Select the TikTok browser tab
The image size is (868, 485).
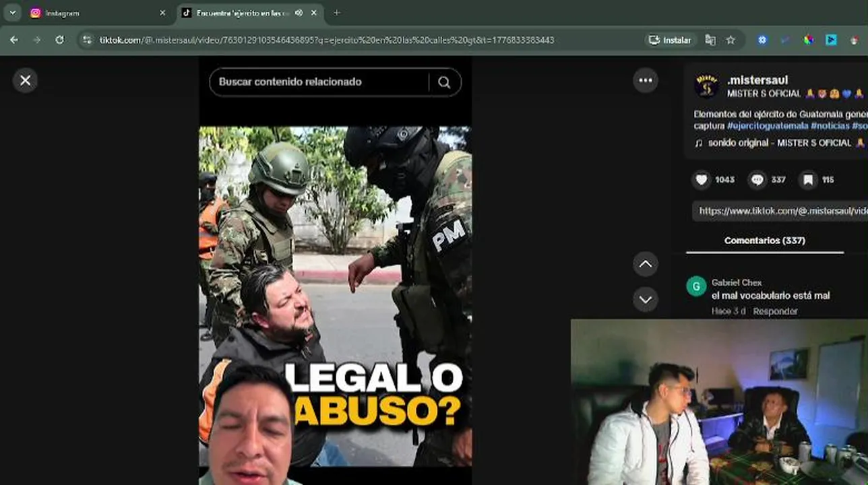(x=250, y=13)
